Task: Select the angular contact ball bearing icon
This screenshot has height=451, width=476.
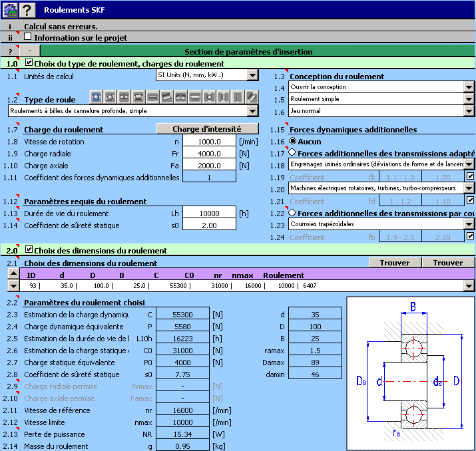Action: tap(111, 97)
